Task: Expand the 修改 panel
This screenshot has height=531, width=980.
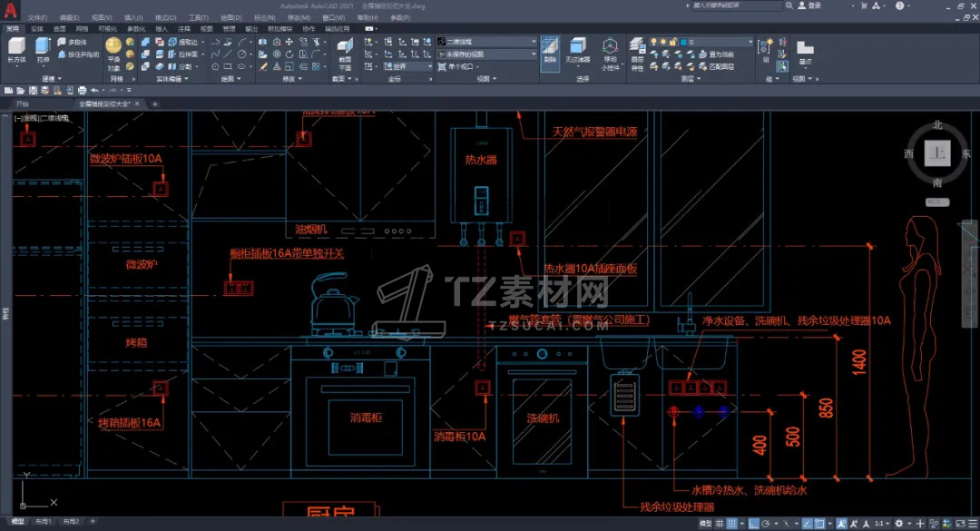Action: point(292,79)
